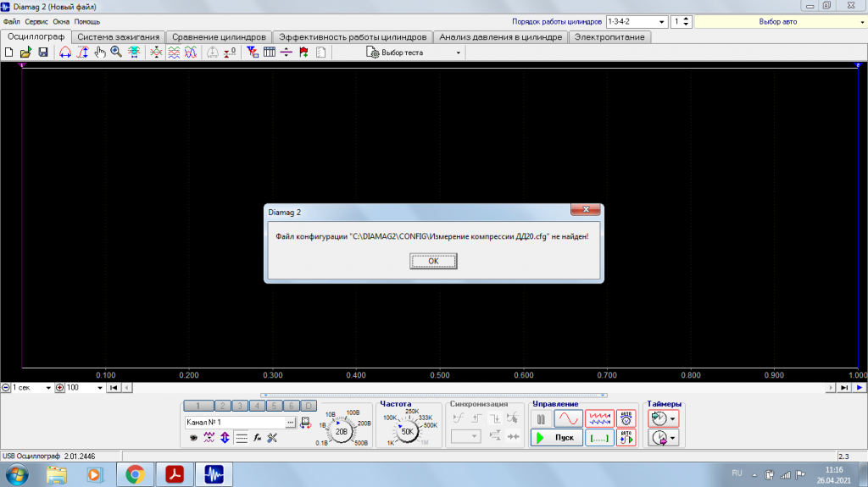Switch to the Система зажигания tab

tap(118, 37)
